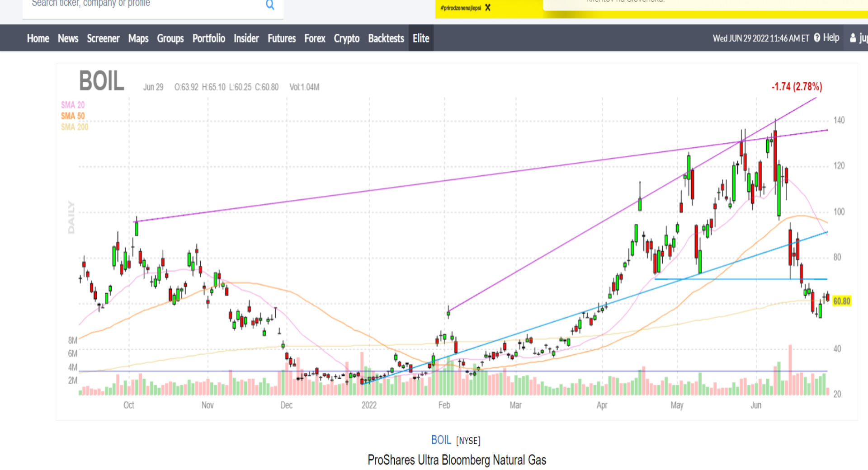Open the Groups menu item

click(x=170, y=38)
